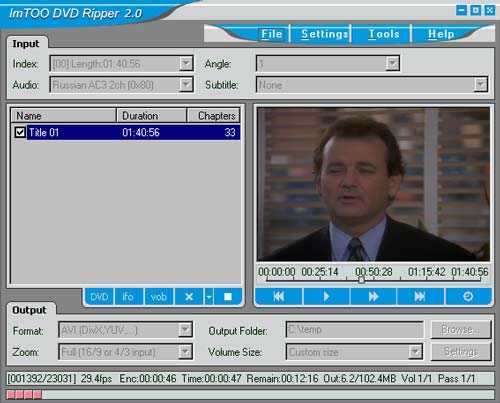Open DVD source button

[99, 297]
